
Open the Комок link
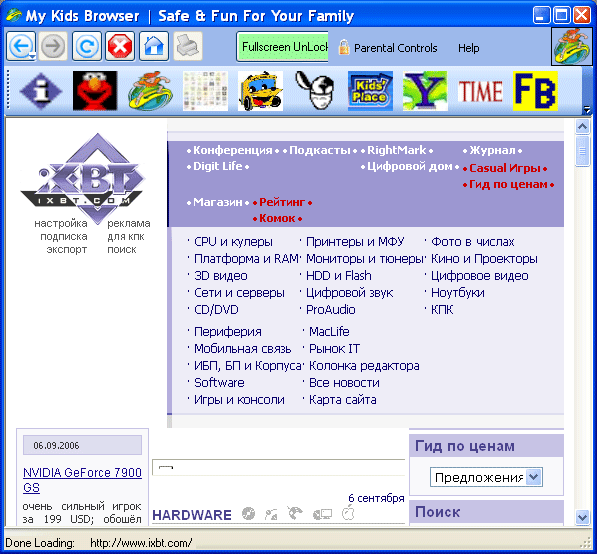coord(277,218)
